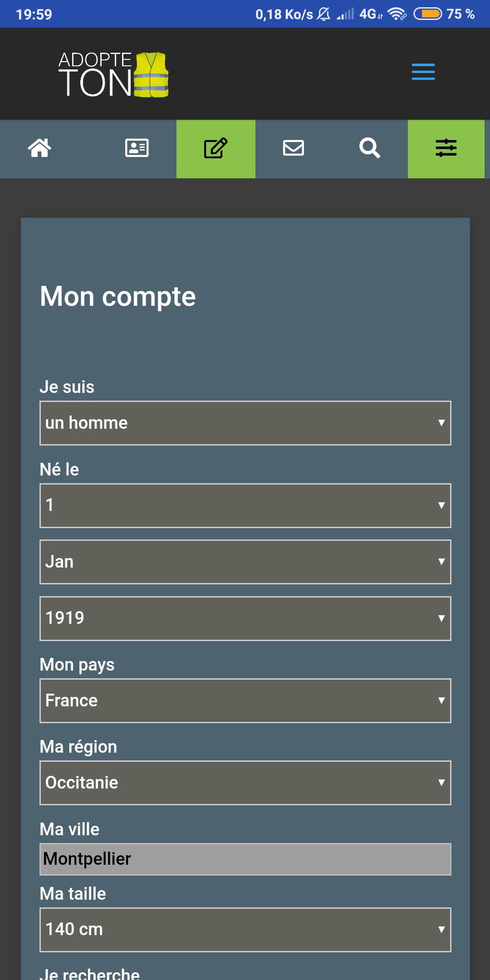
Task: Select the 'Ma région' Occitanie dropdown
Action: coord(245,782)
